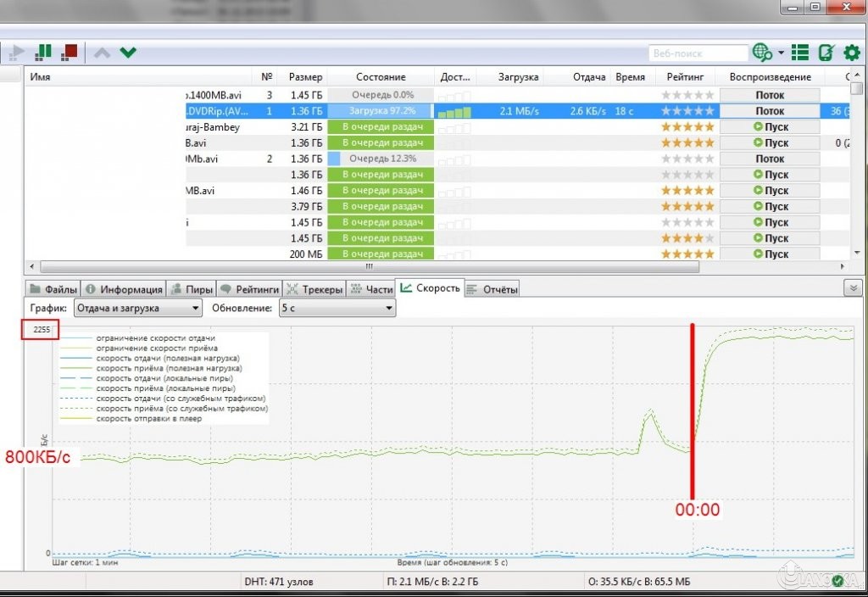Screen dimensions: 868x597
Task: Open the Трекеры tab
Action: (314, 289)
